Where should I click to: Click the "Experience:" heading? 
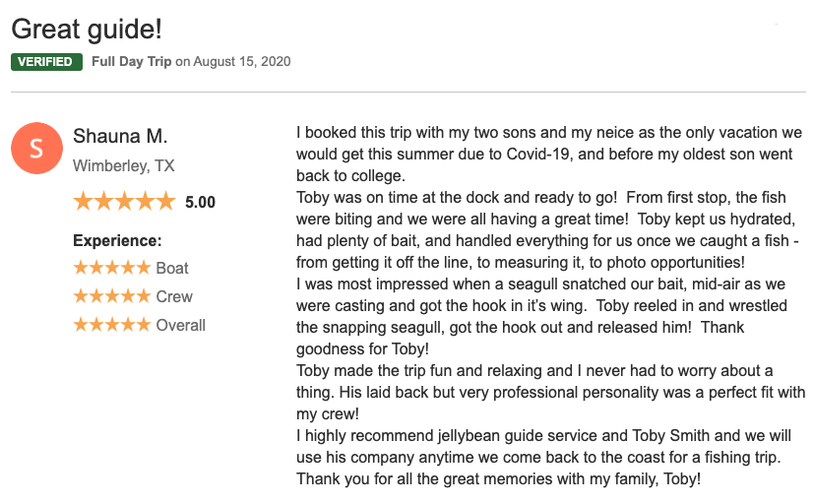point(117,240)
